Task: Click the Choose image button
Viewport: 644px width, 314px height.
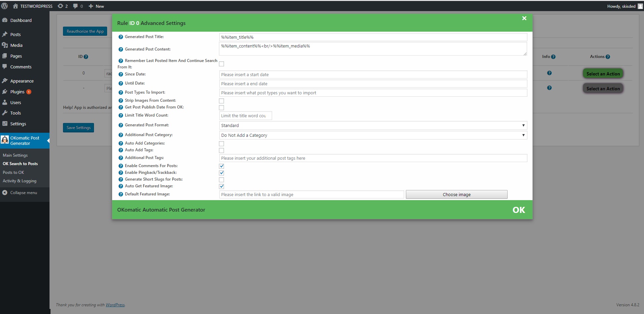Action: coord(456,194)
